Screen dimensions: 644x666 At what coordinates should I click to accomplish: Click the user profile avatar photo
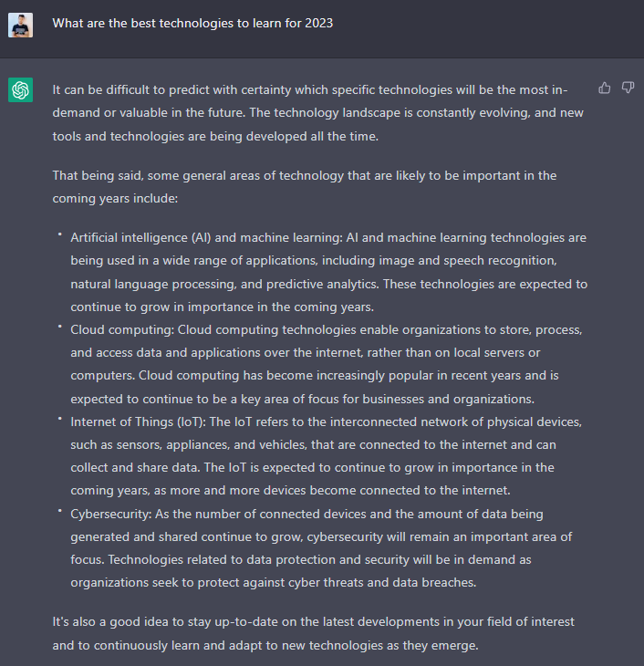(20, 25)
